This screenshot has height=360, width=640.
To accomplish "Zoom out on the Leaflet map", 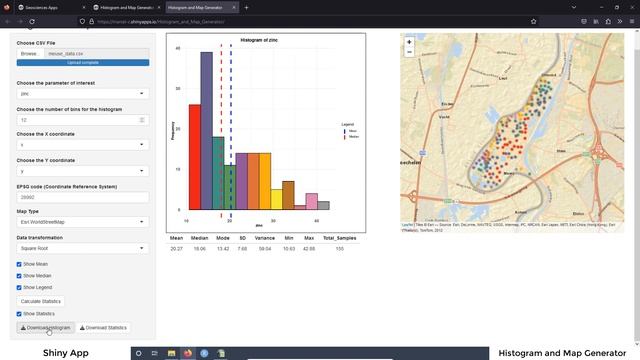I will (x=409, y=52).
